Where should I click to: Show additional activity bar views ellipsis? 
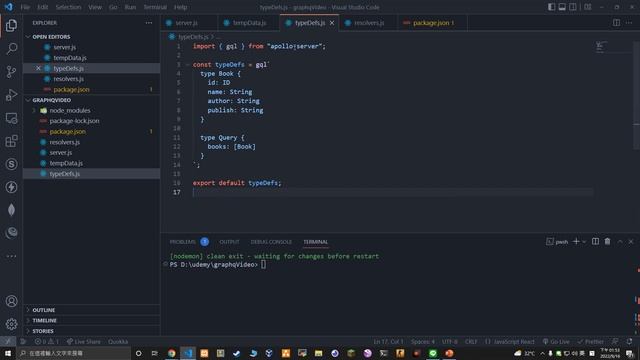pos(11,256)
